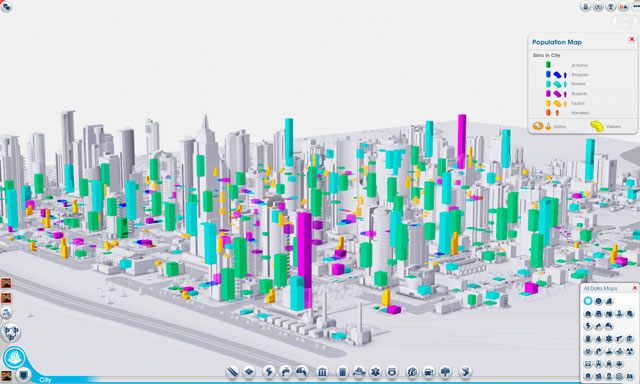The width and height of the screenshot is (640, 384).
Task: Open the Education menu in bottom toolbar
Action: coord(412,372)
